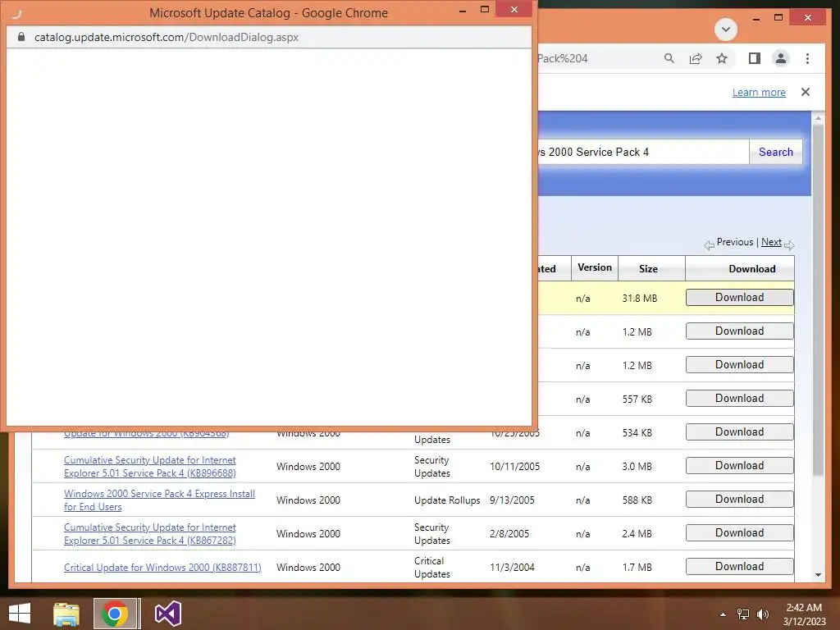Open Critical Update for Windows 2000 KB887811 link
This screenshot has height=630, width=840.
[162, 568]
